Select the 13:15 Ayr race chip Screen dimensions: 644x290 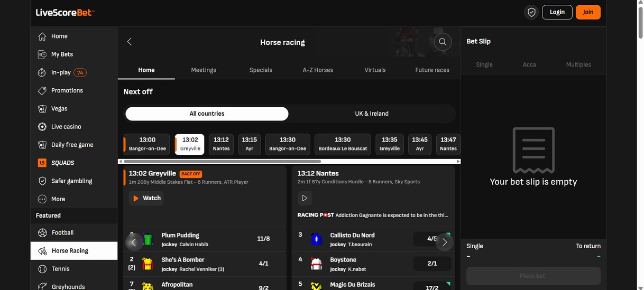pyautogui.click(x=250, y=144)
